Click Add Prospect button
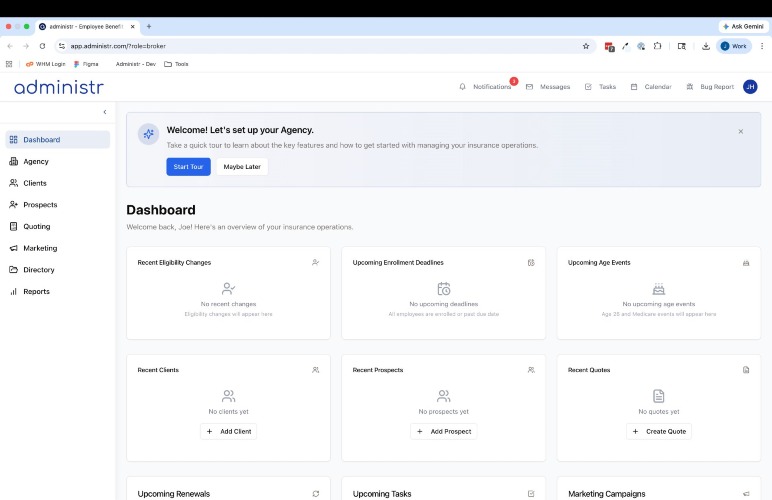This screenshot has height=500, width=772. point(444,432)
